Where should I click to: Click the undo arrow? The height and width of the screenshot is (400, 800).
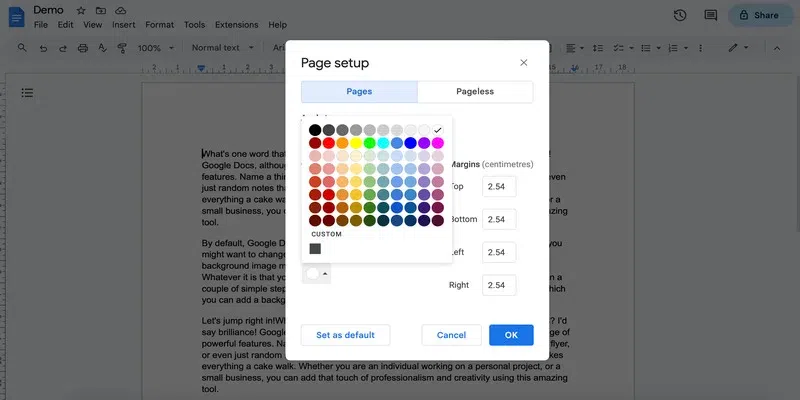pyautogui.click(x=43, y=48)
